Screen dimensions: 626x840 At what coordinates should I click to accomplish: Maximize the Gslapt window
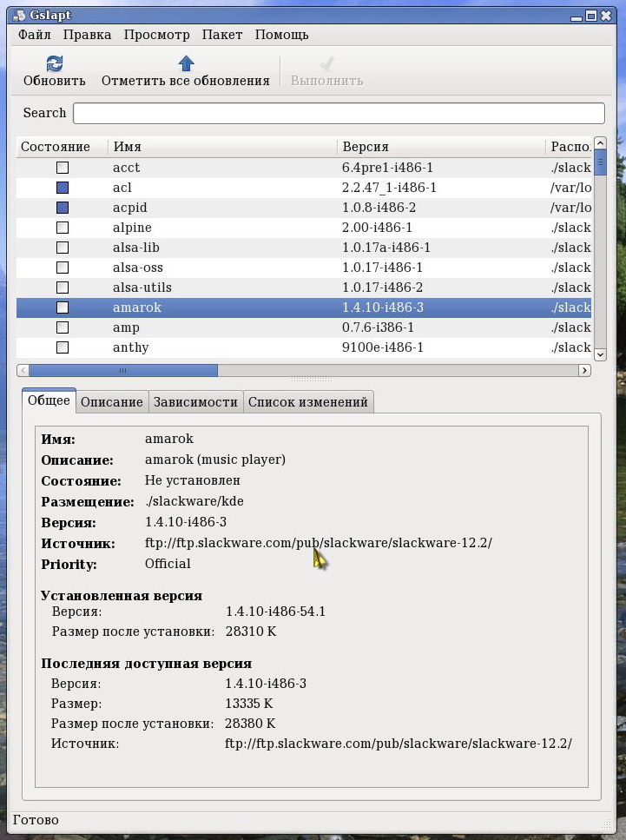point(590,17)
